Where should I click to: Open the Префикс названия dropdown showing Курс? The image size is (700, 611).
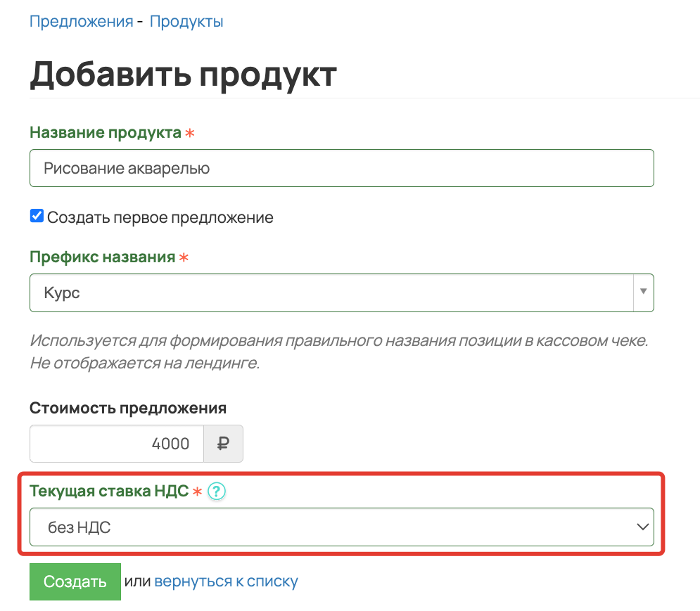click(x=341, y=292)
